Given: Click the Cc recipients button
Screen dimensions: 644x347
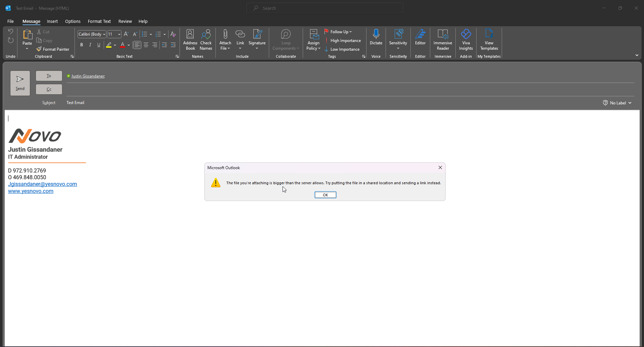Looking at the screenshot, I should point(49,89).
